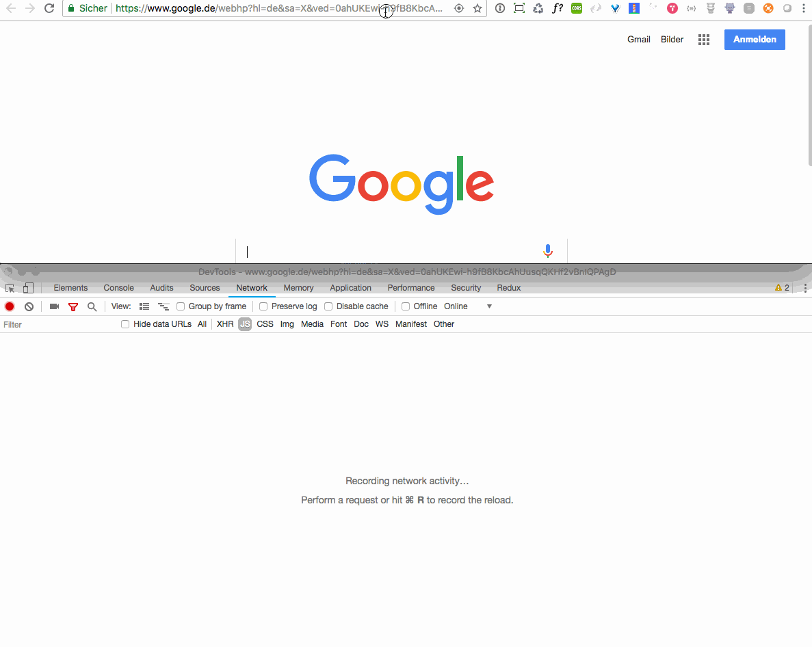Image resolution: width=812 pixels, height=647 pixels.
Task: Open the Application tab
Action: click(x=350, y=288)
